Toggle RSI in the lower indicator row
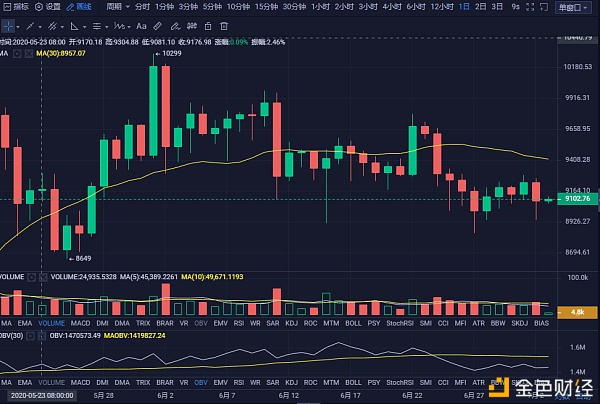Screen dimensions: 600x404 (239, 382)
